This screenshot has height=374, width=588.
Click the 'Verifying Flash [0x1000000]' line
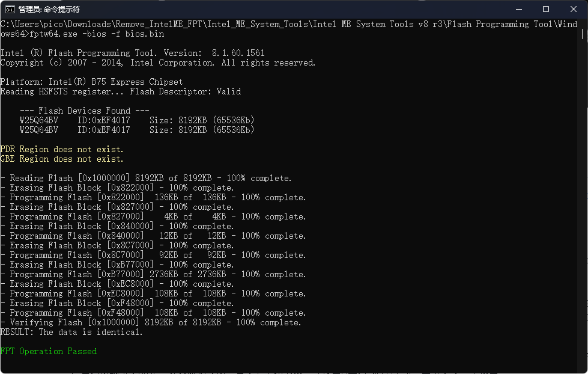tap(150, 322)
